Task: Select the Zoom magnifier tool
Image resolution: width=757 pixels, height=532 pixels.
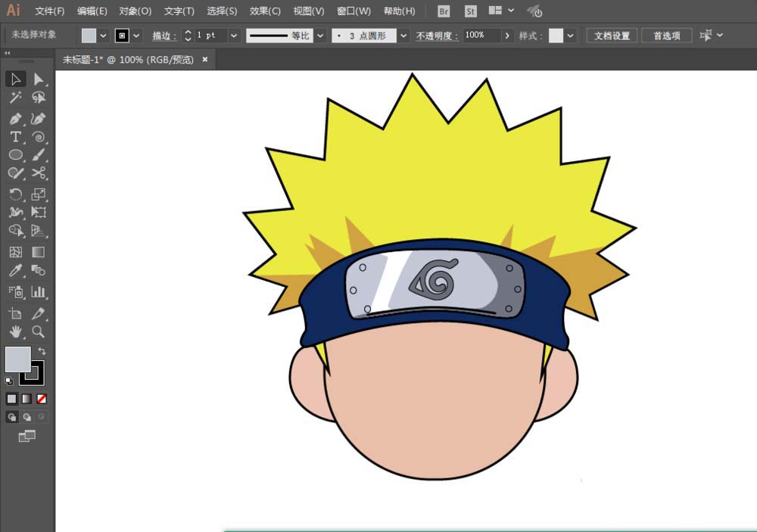Action: click(x=39, y=331)
